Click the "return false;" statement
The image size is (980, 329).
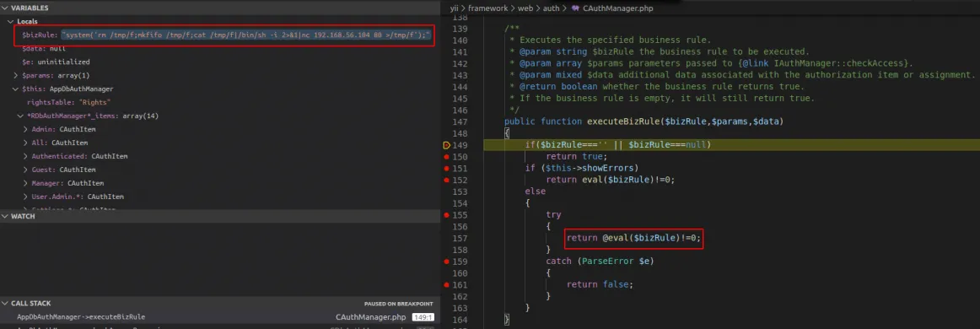pyautogui.click(x=600, y=284)
